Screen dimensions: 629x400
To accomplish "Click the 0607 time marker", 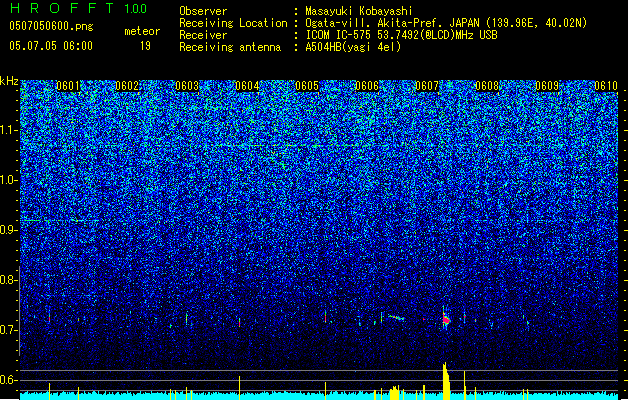I will (427, 86).
